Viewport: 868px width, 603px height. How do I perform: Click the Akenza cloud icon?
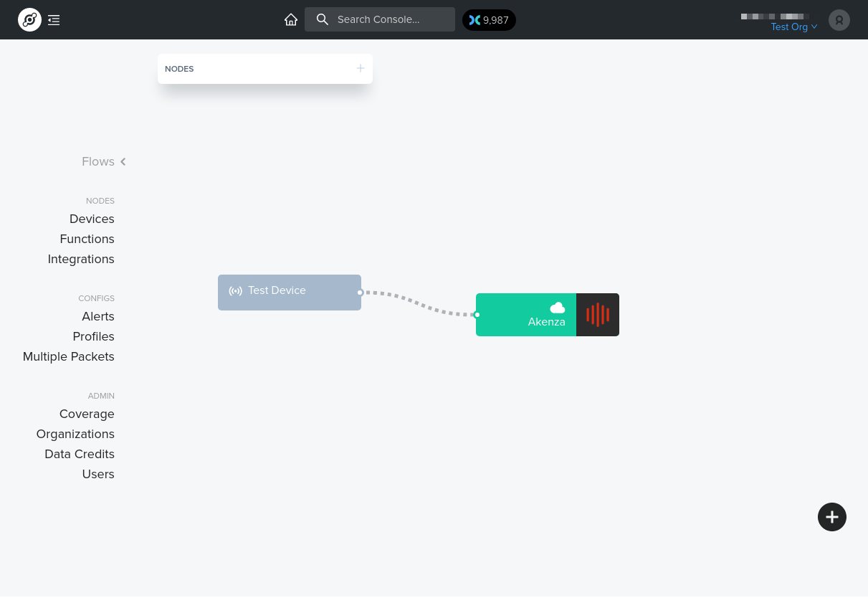(557, 308)
